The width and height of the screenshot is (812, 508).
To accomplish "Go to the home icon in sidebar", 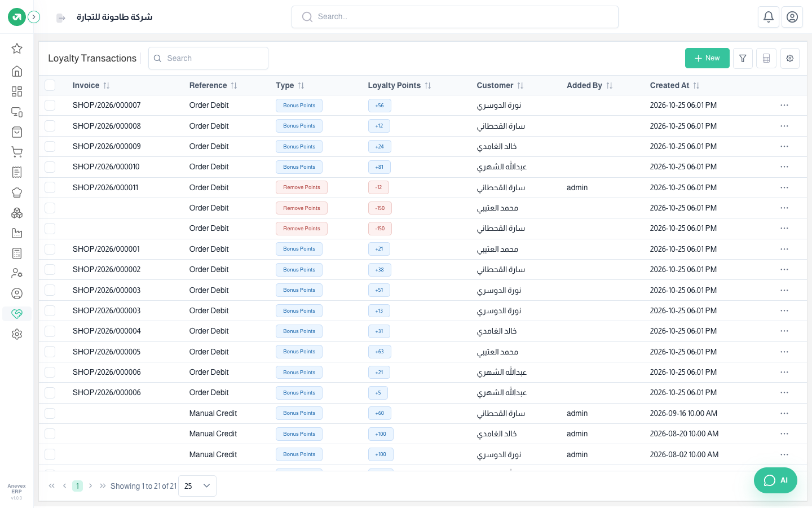I will [17, 71].
